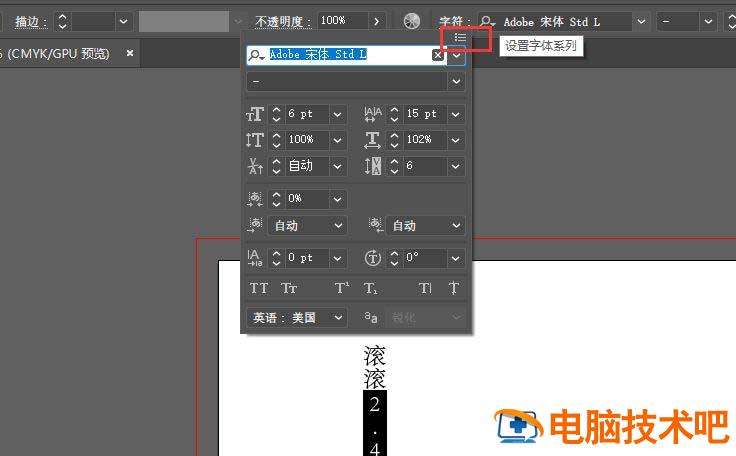Click the left aki spacing icon

pos(255,225)
